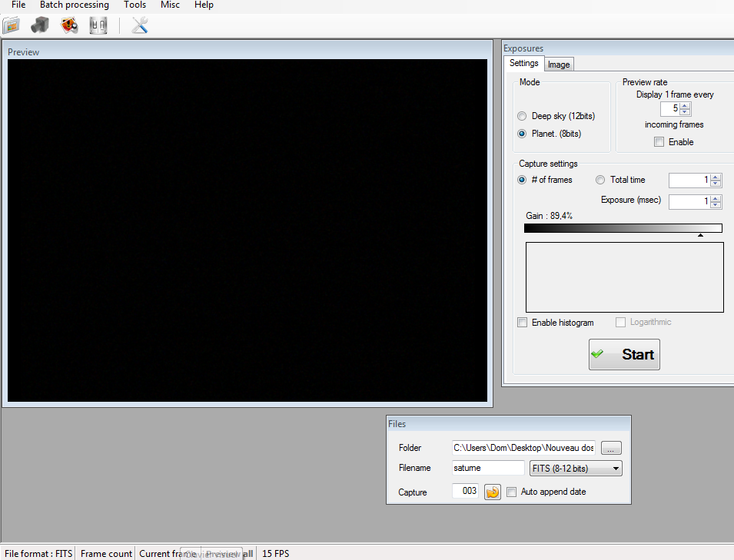The width and height of the screenshot is (734, 560).
Task: Click the Gain slider bar
Action: [623, 228]
